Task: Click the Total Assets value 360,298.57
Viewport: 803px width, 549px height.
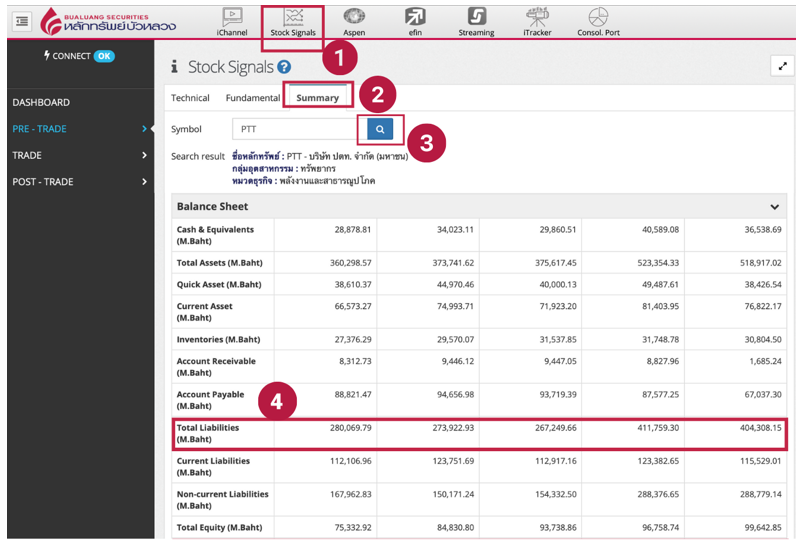Action: pyautogui.click(x=351, y=263)
